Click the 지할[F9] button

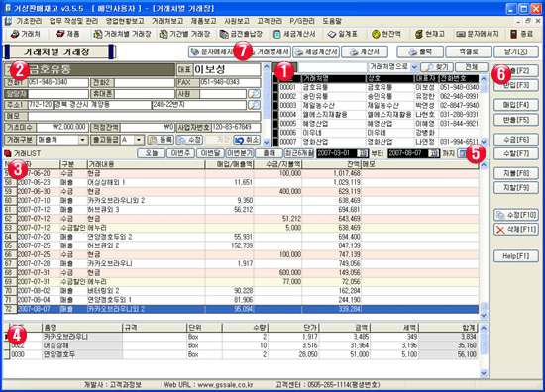(516, 188)
